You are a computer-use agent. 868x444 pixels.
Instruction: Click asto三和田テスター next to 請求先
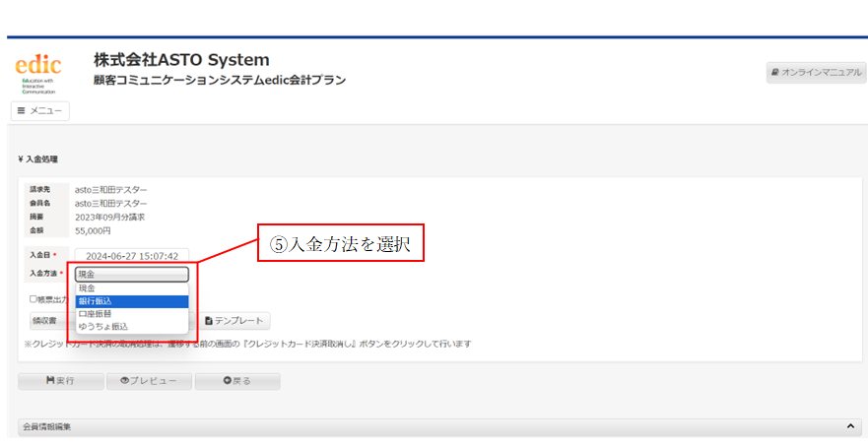[x=111, y=190]
